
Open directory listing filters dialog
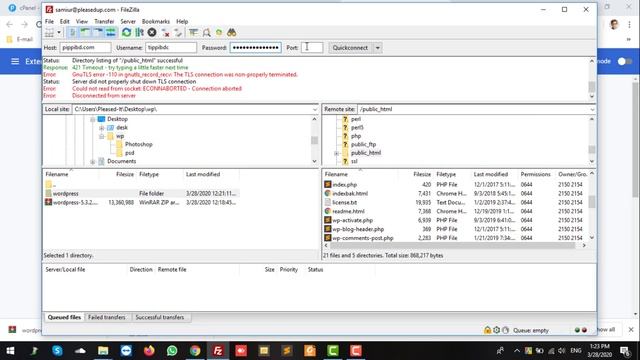pyautogui.click(x=193, y=33)
